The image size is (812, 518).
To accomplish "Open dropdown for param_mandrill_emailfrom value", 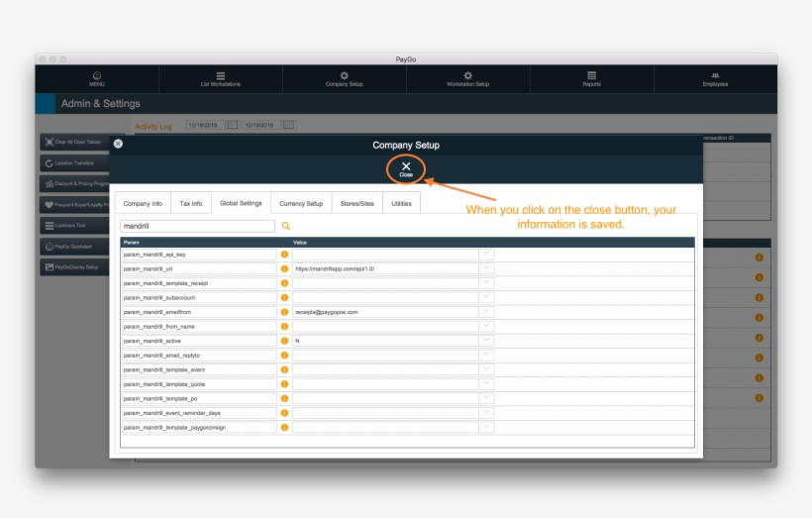I will coord(486,312).
